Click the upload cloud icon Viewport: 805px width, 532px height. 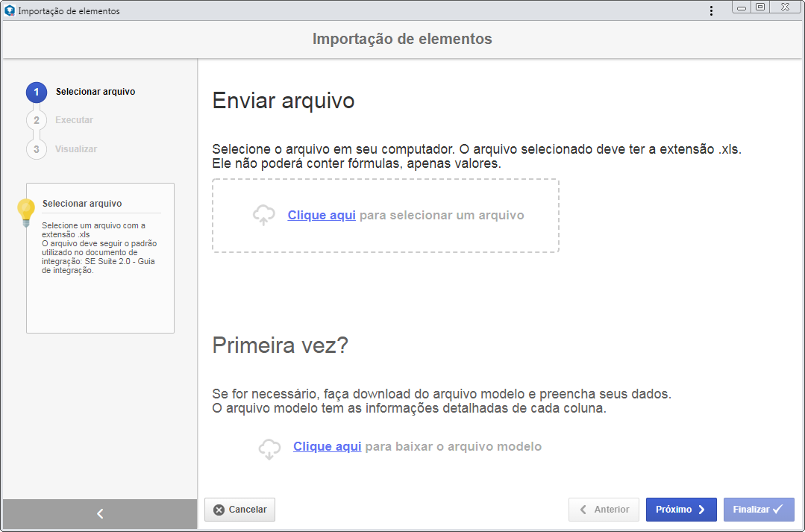264,215
